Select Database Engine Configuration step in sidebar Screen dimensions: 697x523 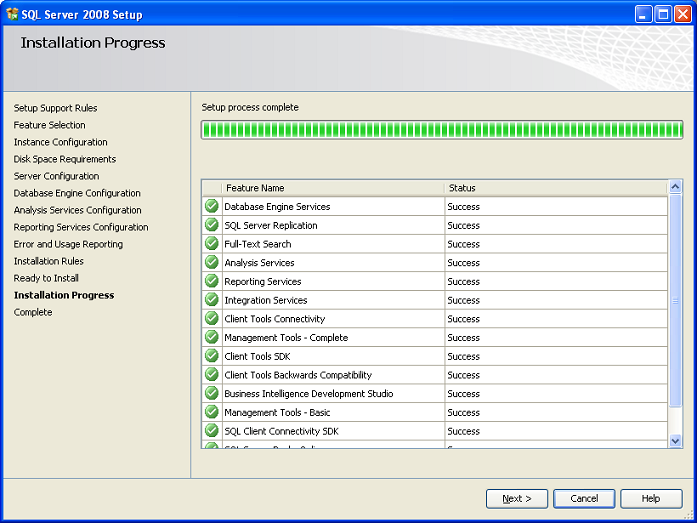77,193
